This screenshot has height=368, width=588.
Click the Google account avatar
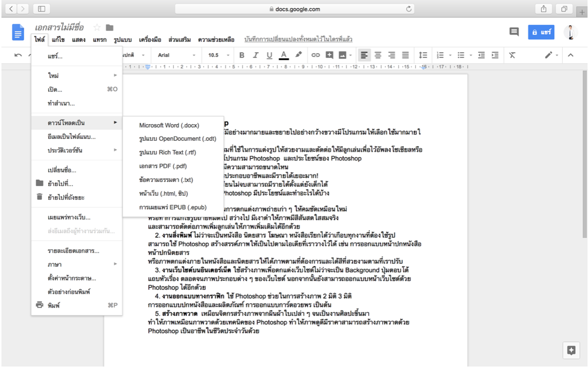tap(570, 32)
